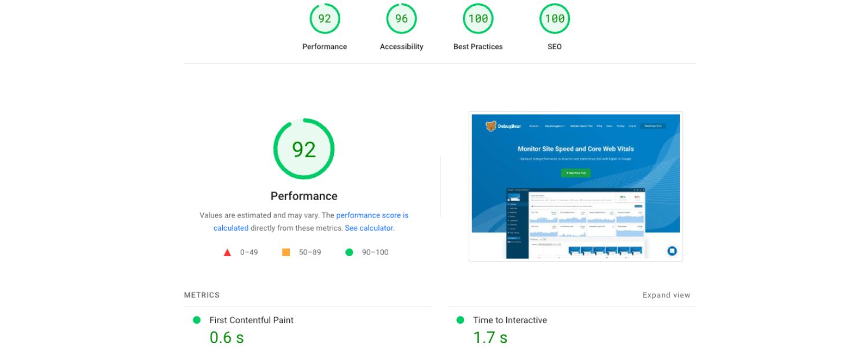Screen dimensions: 868x347
Task: Open the "See calculator" link
Action: coord(369,228)
